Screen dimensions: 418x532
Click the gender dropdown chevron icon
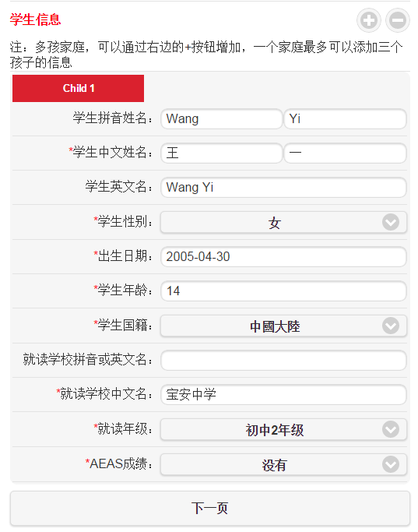[x=391, y=222]
